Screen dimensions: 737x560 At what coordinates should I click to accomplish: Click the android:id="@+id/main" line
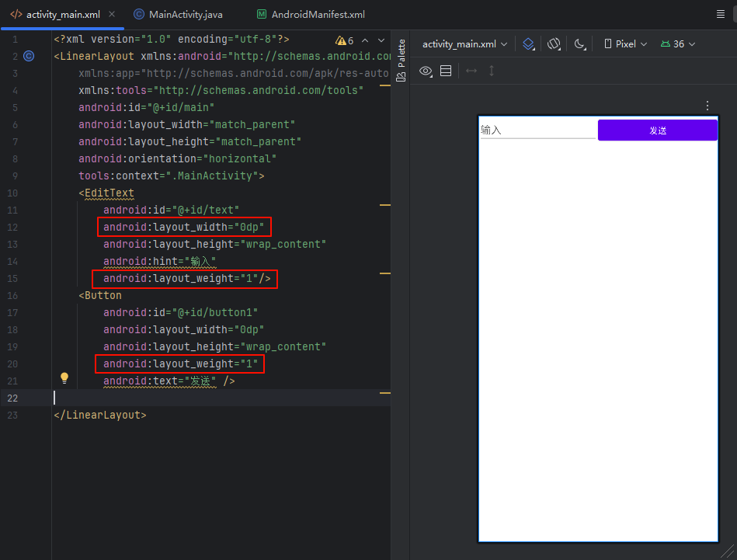coord(146,108)
